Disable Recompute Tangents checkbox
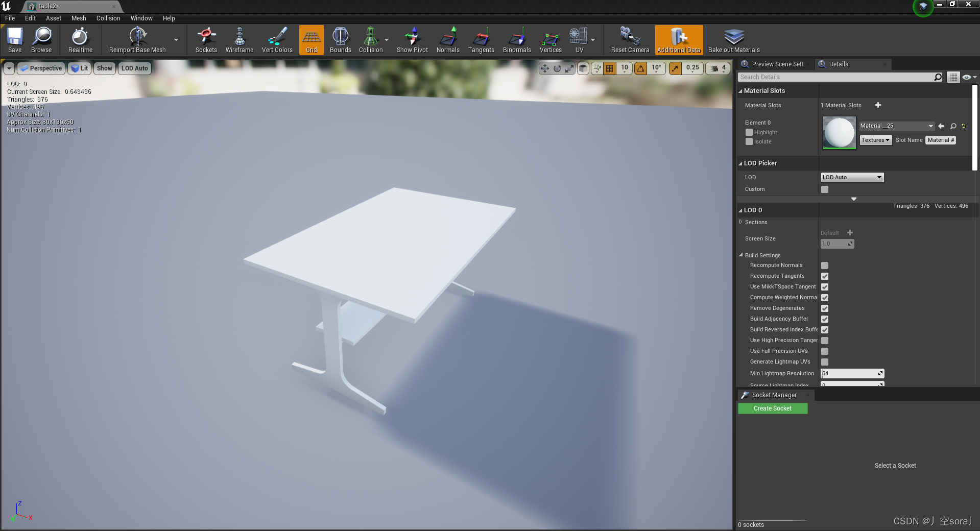The image size is (980, 531). [x=824, y=276]
